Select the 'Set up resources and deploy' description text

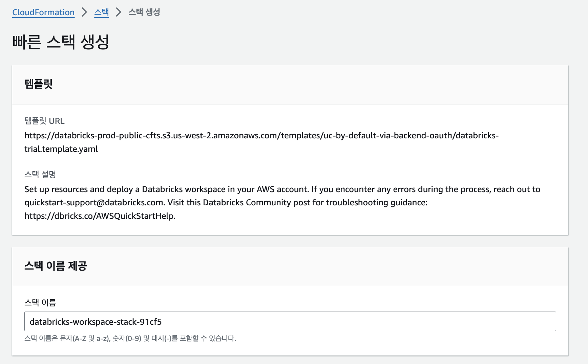[282, 202]
